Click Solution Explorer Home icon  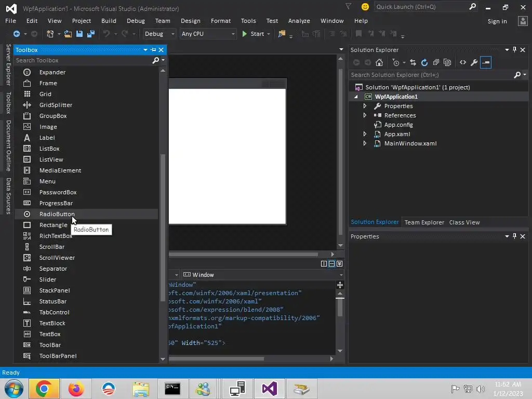379,62
